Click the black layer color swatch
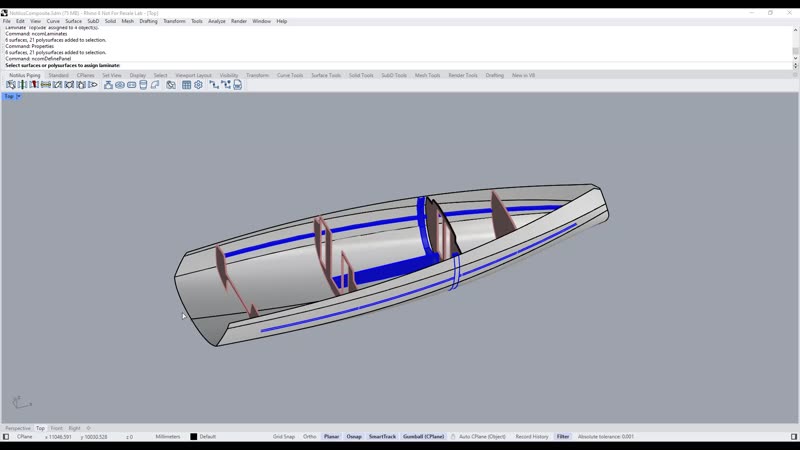This screenshot has width=800, height=450. [x=193, y=437]
